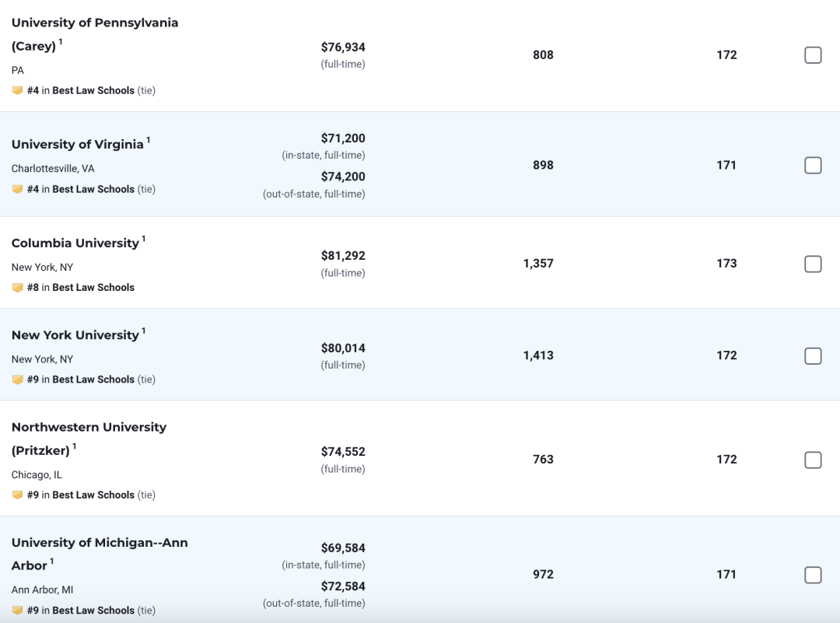The width and height of the screenshot is (840, 623).
Task: Click the badge icon beside Columbia's #8 ranking
Action: click(17, 288)
